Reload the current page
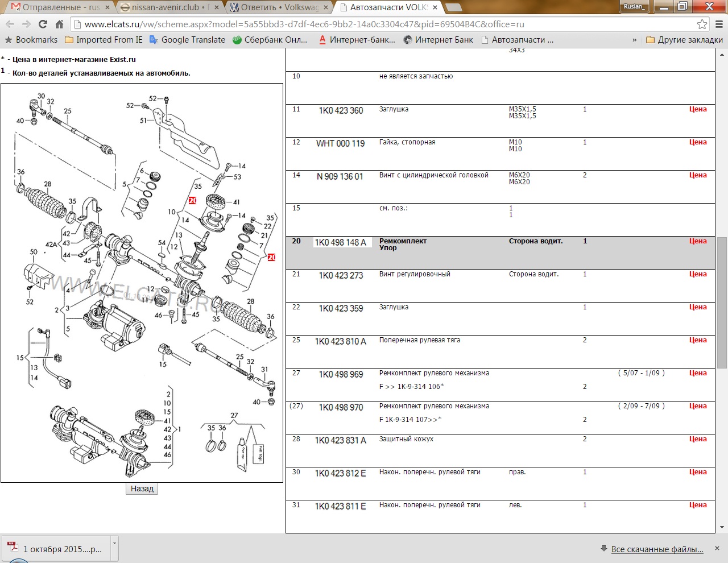 click(x=43, y=24)
